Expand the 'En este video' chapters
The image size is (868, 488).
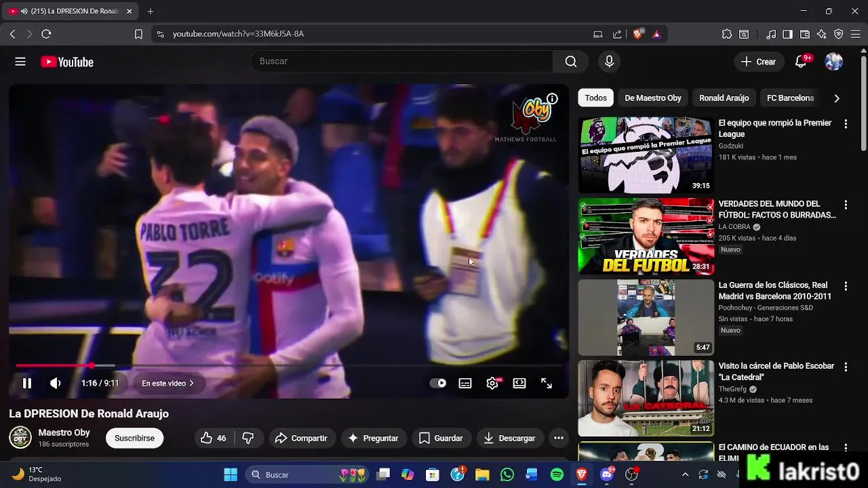click(x=167, y=383)
